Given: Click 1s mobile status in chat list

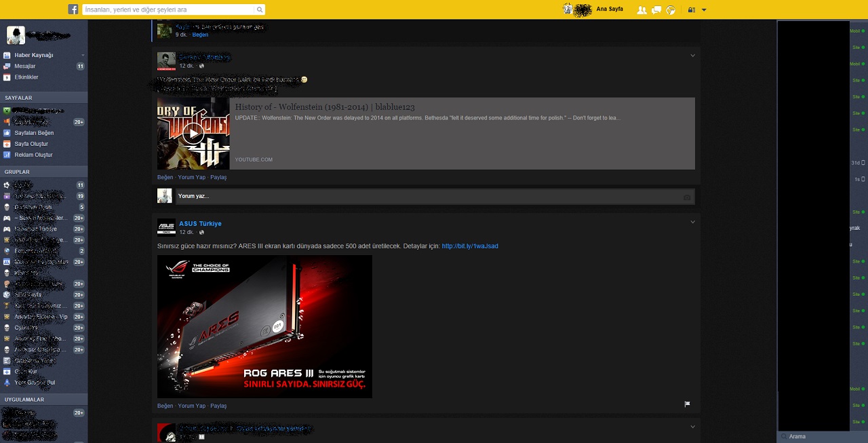Looking at the screenshot, I should pyautogui.click(x=860, y=179).
